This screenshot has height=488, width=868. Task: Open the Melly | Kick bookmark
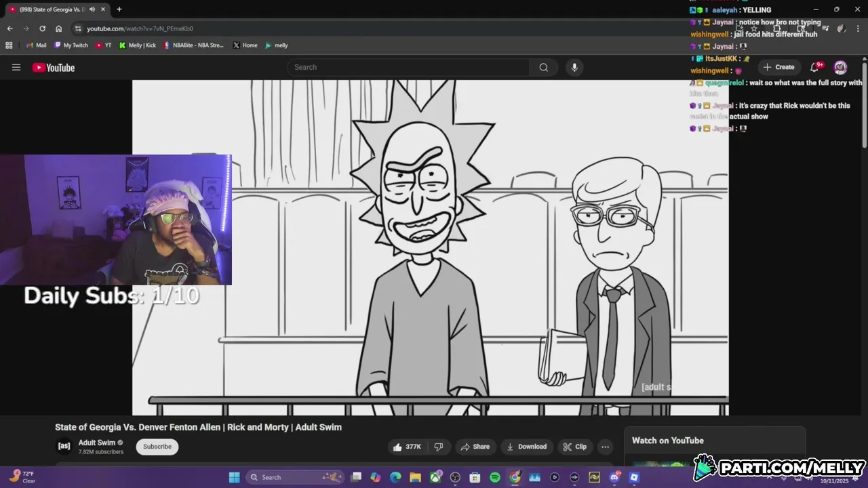(x=138, y=45)
